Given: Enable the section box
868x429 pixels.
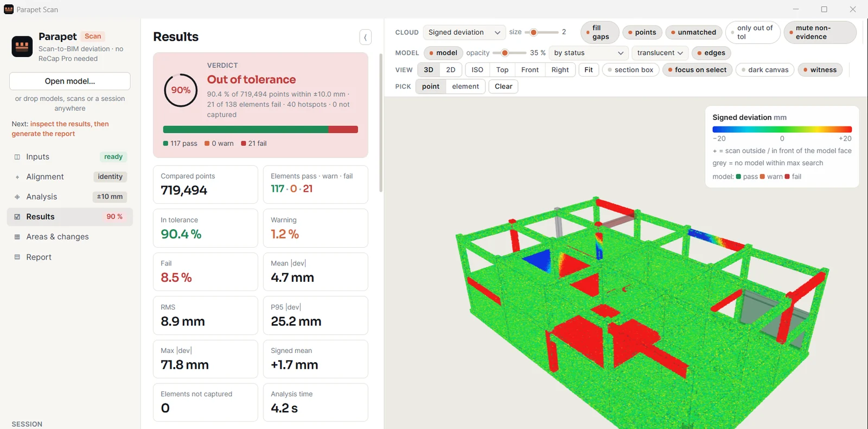Looking at the screenshot, I should pos(631,70).
